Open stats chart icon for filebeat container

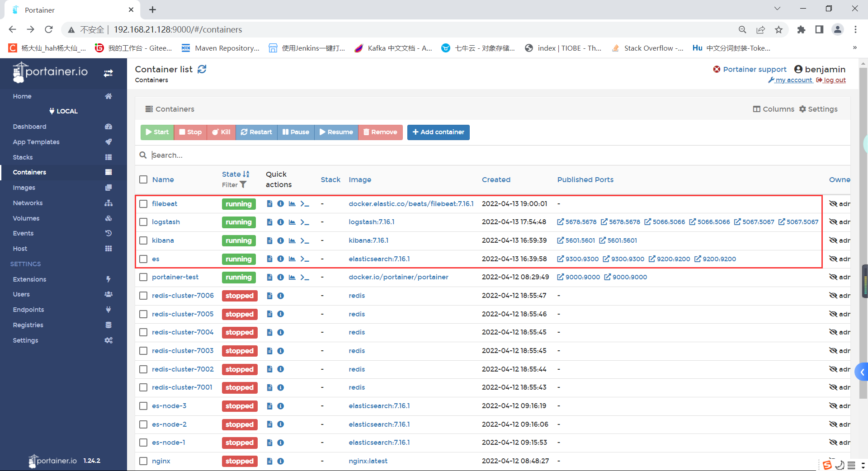point(292,204)
